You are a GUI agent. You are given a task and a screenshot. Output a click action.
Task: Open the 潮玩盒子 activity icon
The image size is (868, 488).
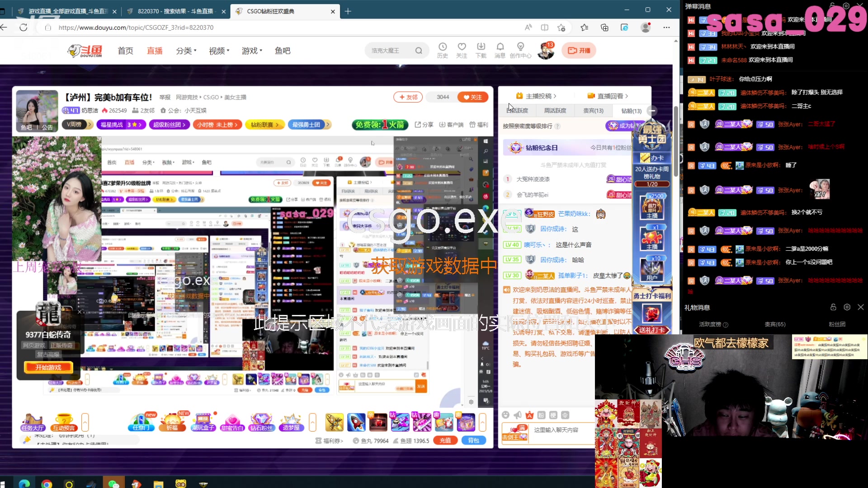coord(203,422)
